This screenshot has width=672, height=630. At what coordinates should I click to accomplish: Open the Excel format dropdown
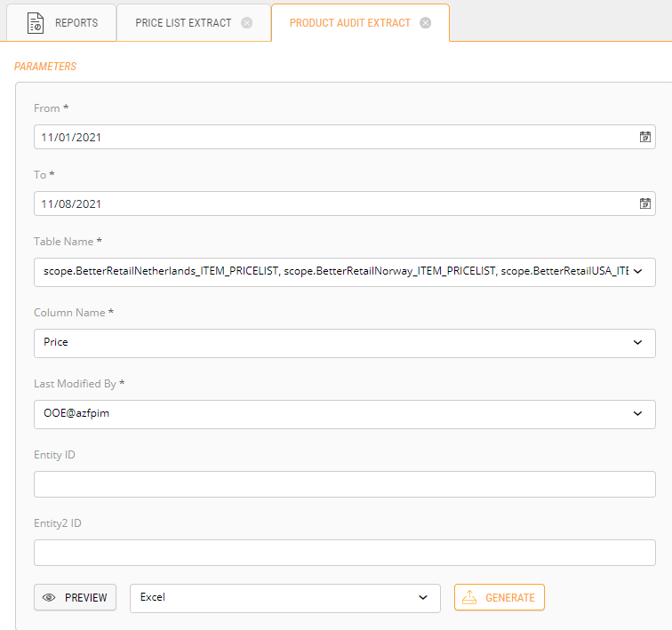[423, 598]
